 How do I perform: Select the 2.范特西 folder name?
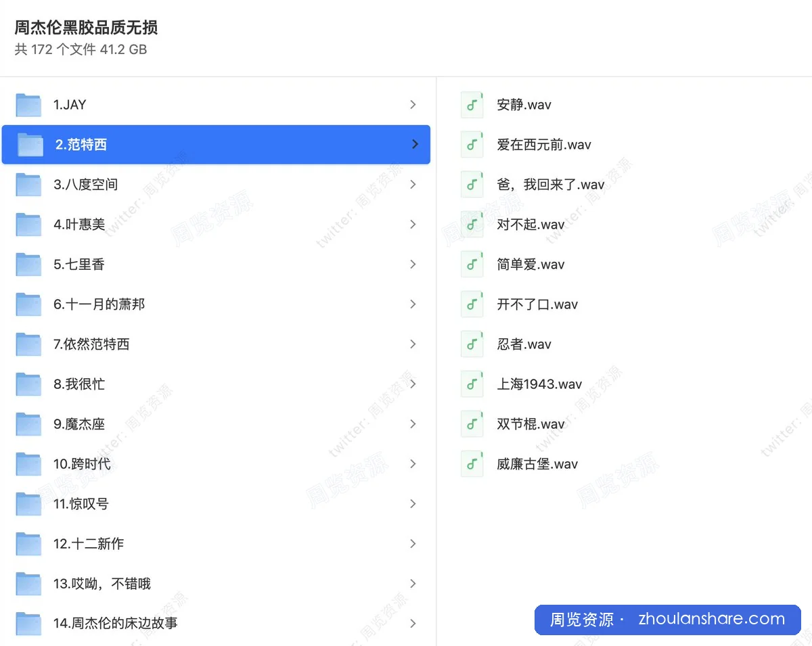click(81, 145)
